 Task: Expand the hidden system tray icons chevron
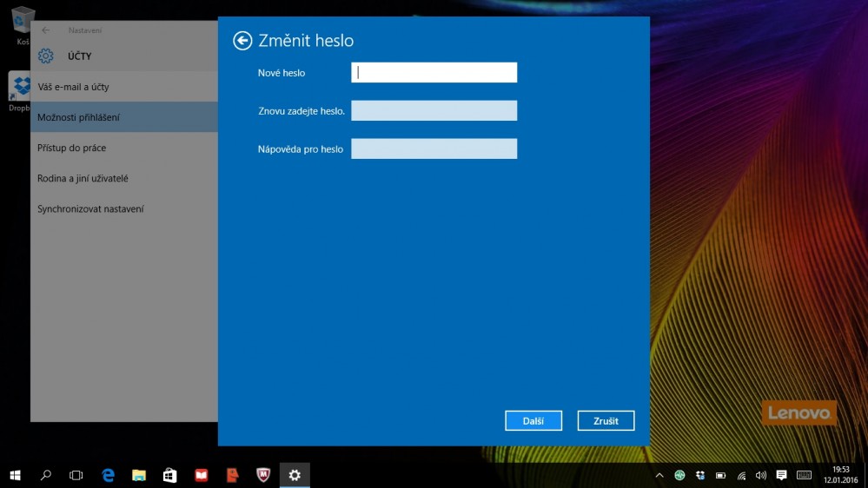point(659,475)
